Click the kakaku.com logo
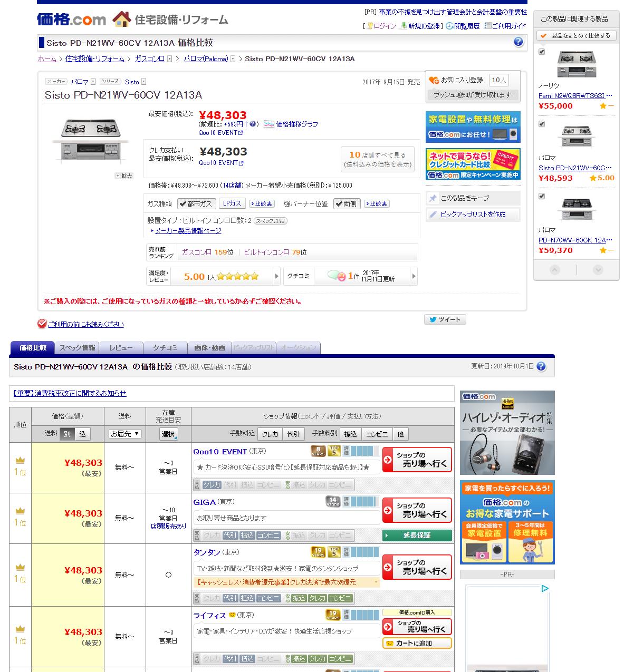The width and height of the screenshot is (624, 672). point(71,20)
